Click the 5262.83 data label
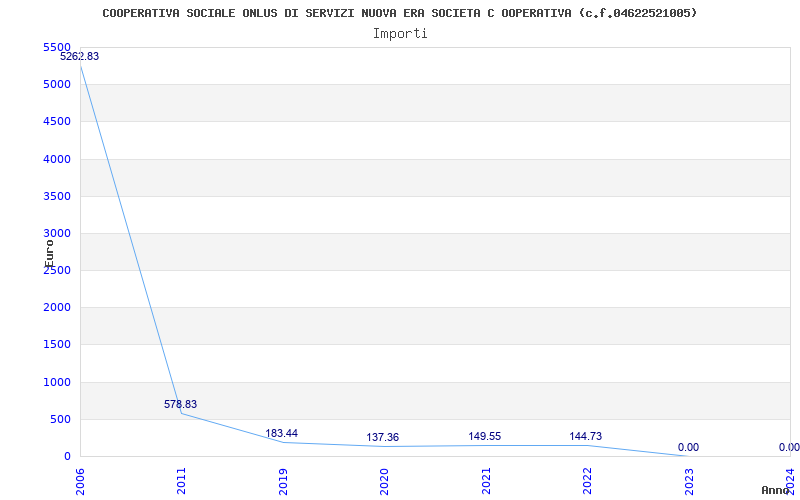This screenshot has height=500, width=800. [x=80, y=57]
